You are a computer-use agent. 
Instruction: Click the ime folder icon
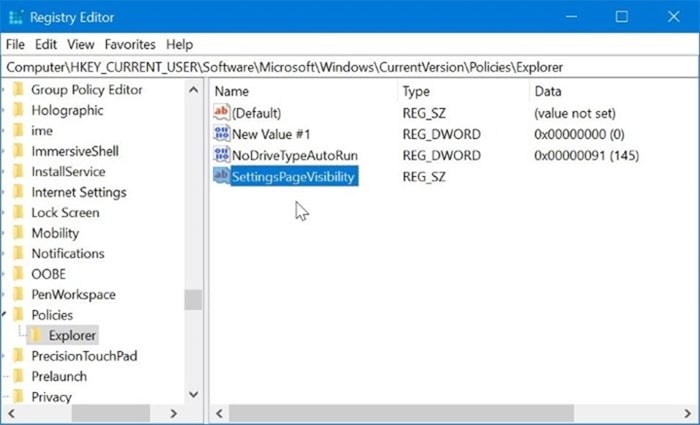point(18,130)
